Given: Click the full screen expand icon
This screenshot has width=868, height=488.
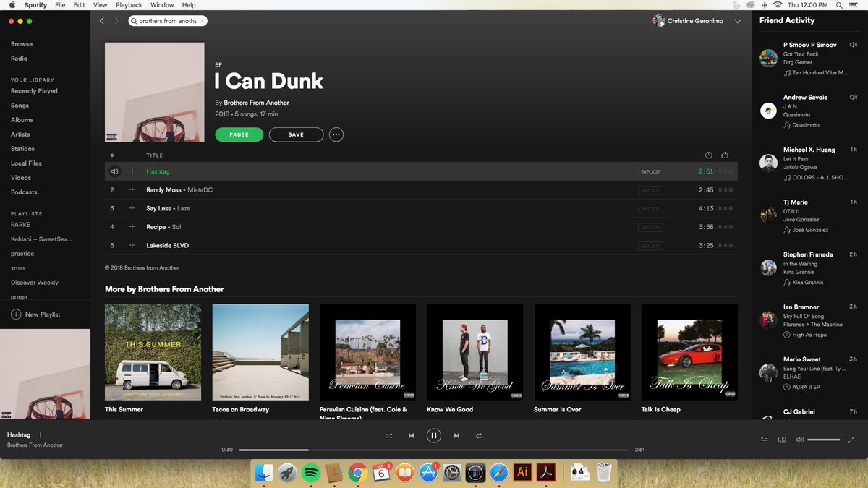Looking at the screenshot, I should [x=851, y=440].
